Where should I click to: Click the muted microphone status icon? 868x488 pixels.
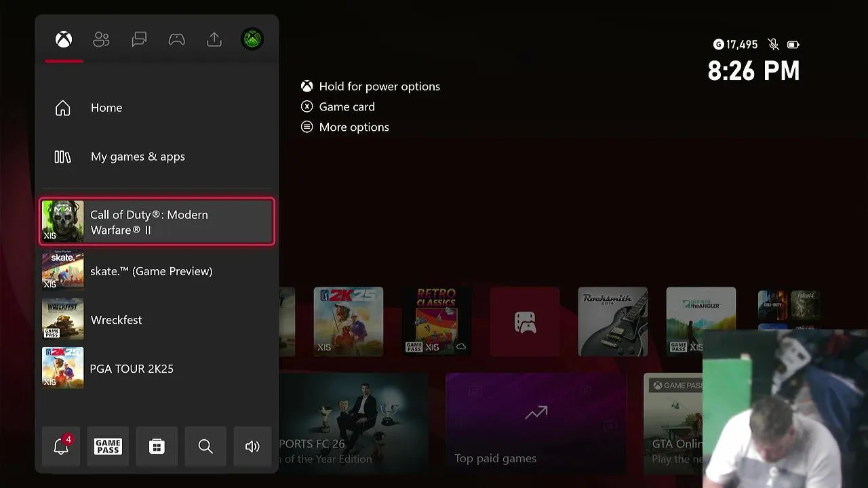tap(773, 45)
